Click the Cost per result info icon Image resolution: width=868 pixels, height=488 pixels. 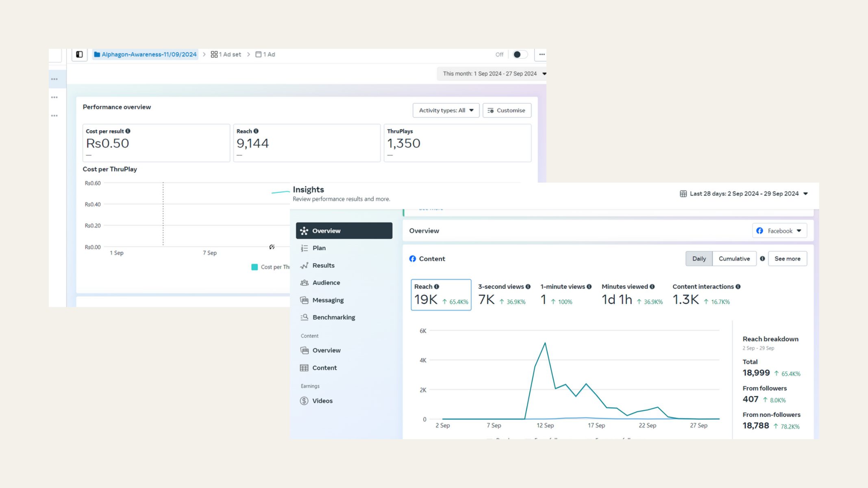pyautogui.click(x=128, y=131)
